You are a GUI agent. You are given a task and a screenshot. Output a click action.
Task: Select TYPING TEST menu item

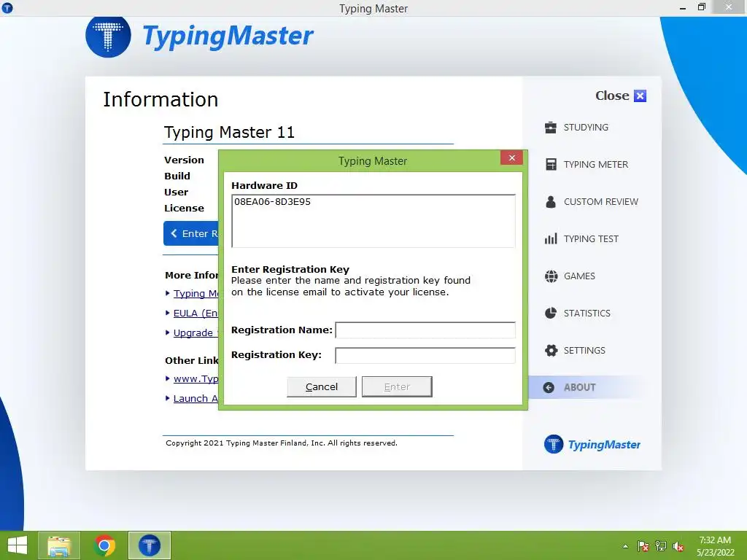(x=591, y=239)
